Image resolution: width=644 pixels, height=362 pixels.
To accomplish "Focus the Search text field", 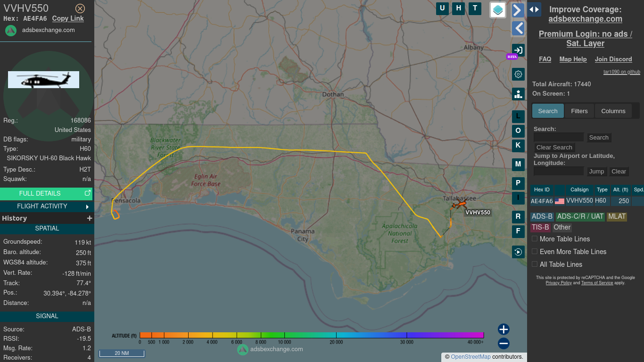I will (x=559, y=137).
